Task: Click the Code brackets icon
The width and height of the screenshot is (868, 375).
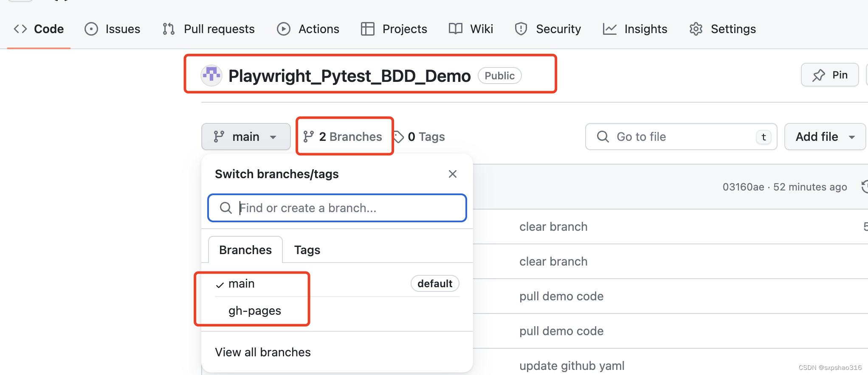Action: coord(20,29)
